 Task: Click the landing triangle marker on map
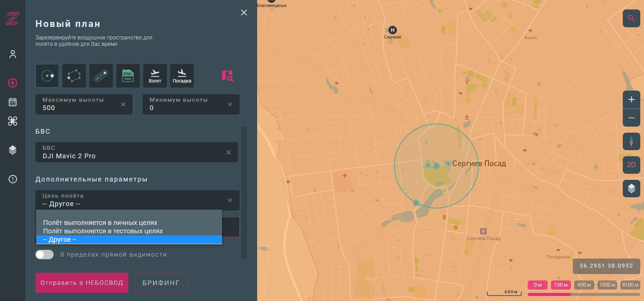click(448, 164)
